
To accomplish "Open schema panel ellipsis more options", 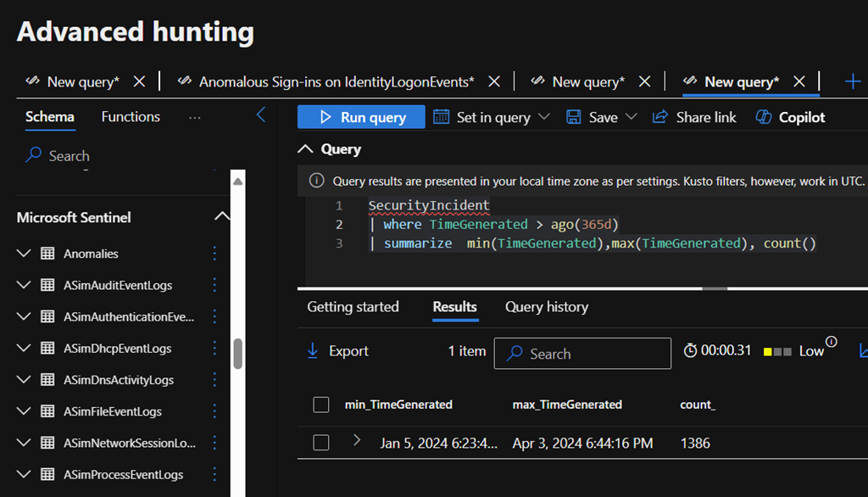I will click(194, 117).
